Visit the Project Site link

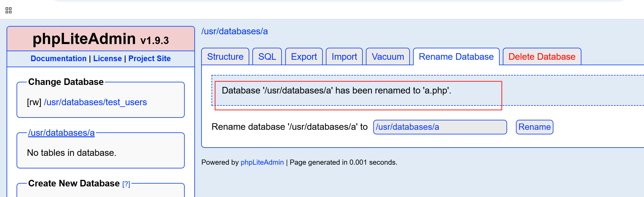(149, 59)
